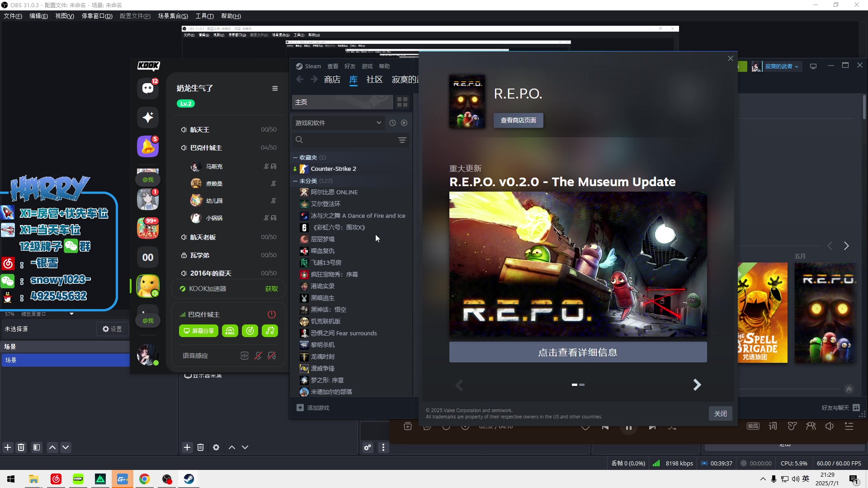
Task: Open KOOK server icon labeled 00
Action: pos(148,257)
